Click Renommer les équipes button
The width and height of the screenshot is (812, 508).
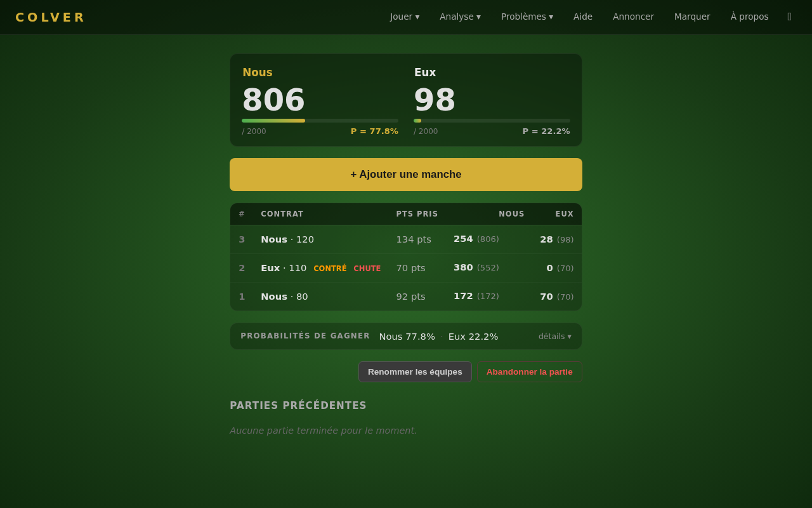tap(415, 372)
